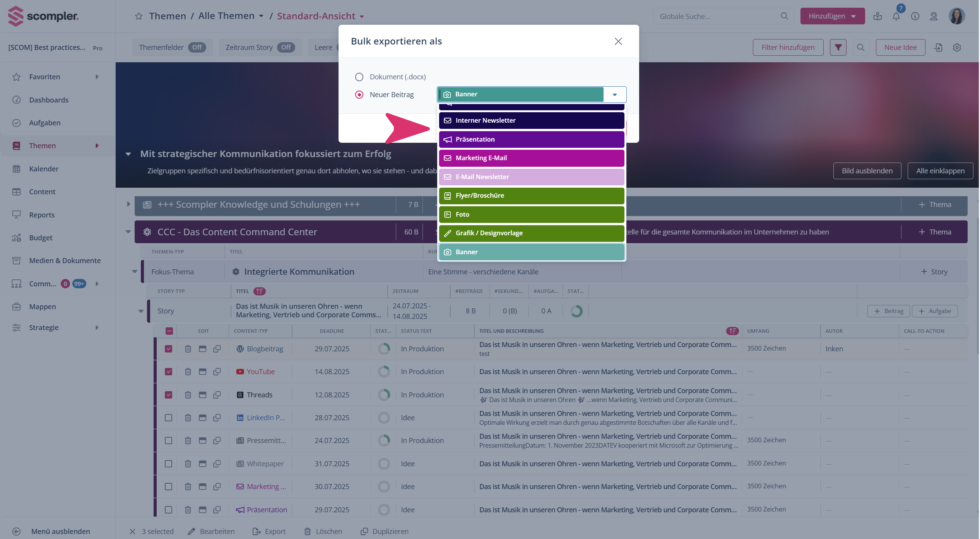
Task: Select Flyer/Broschüre in the list
Action: (531, 195)
